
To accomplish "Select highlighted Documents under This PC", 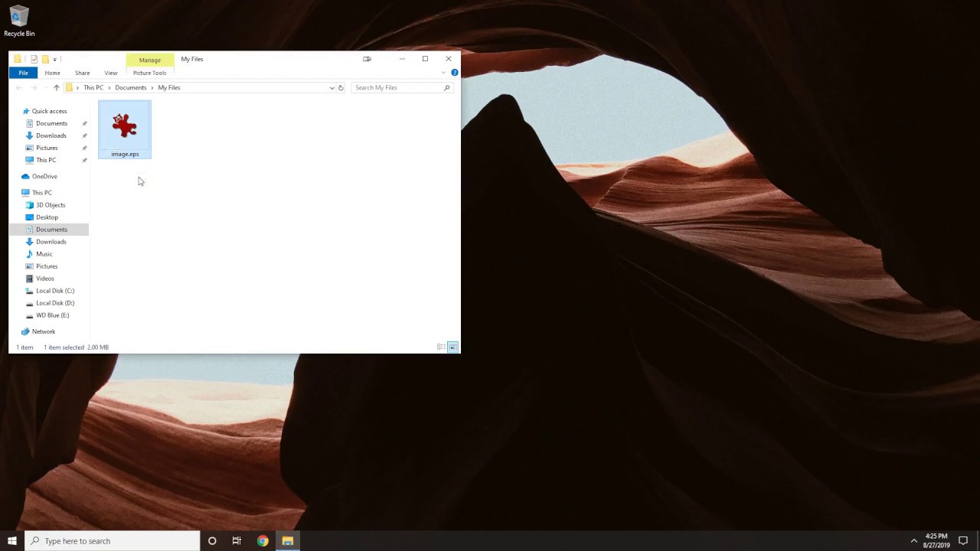I will (x=51, y=230).
